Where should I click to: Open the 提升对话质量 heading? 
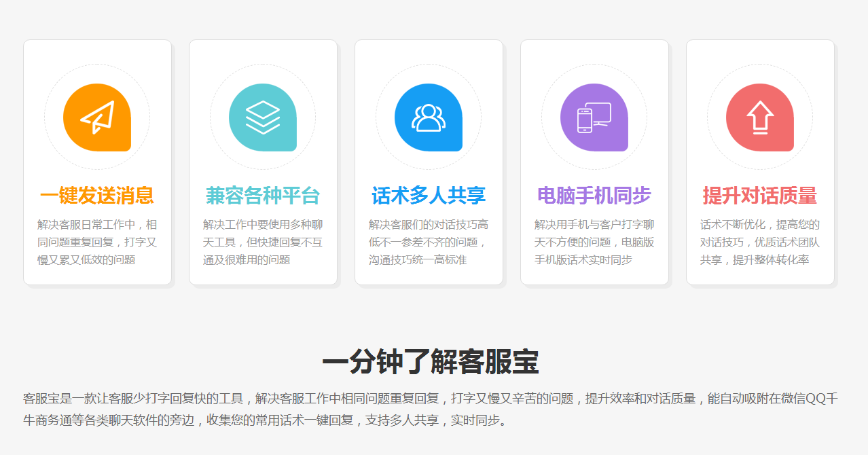coord(760,196)
